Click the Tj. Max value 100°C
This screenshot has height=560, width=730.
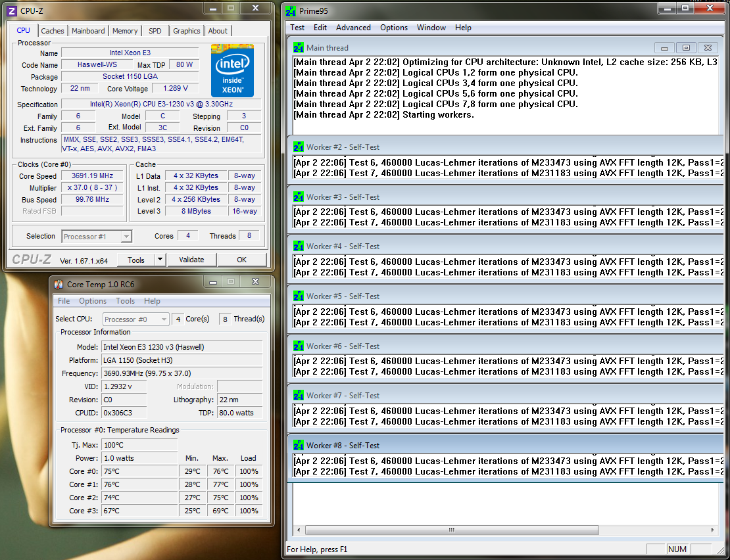tap(139, 445)
